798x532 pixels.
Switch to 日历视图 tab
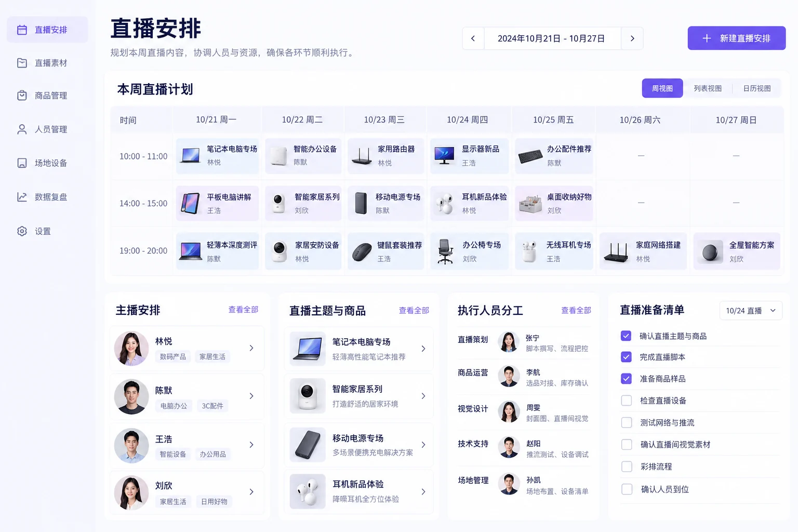(757, 88)
